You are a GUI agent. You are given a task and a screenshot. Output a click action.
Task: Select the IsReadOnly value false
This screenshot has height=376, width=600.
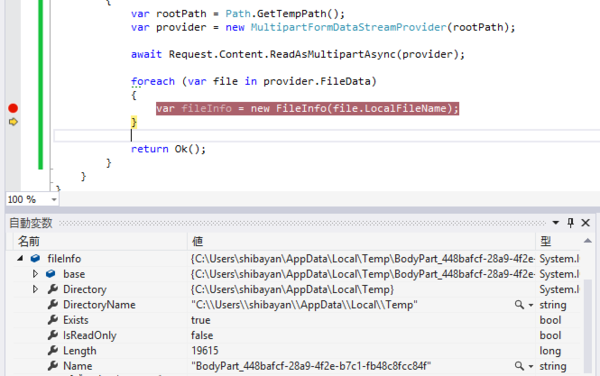[202, 335]
